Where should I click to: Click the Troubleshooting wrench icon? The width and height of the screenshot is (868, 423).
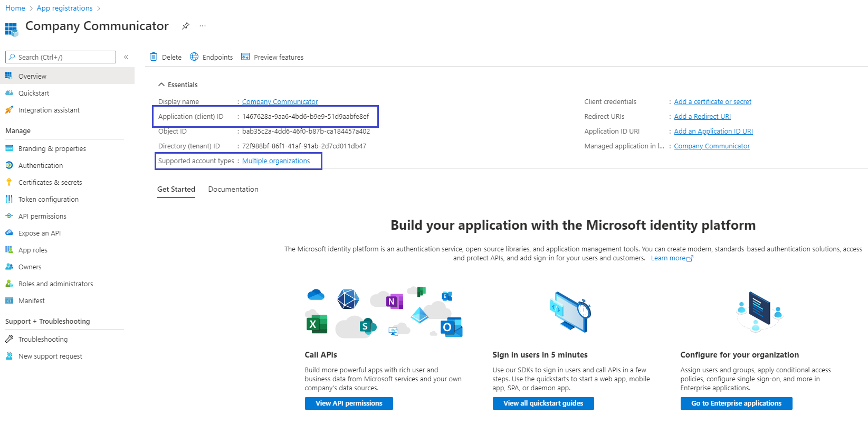click(x=9, y=339)
